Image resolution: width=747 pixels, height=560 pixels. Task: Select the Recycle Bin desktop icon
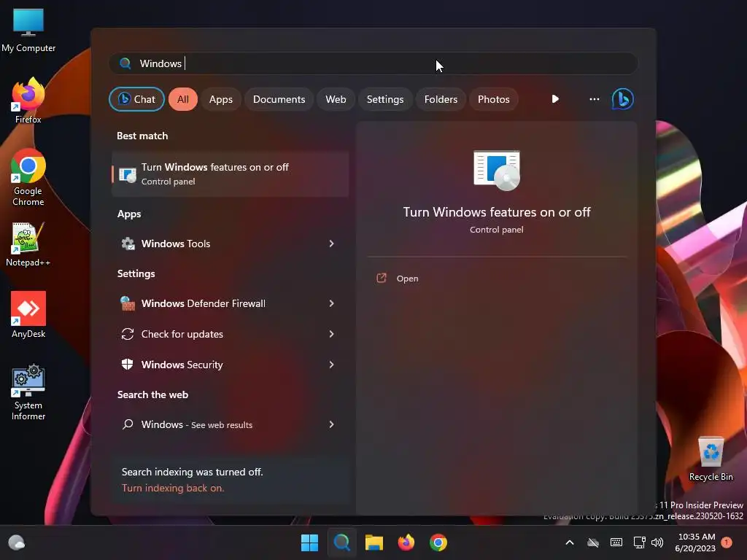[711, 459]
